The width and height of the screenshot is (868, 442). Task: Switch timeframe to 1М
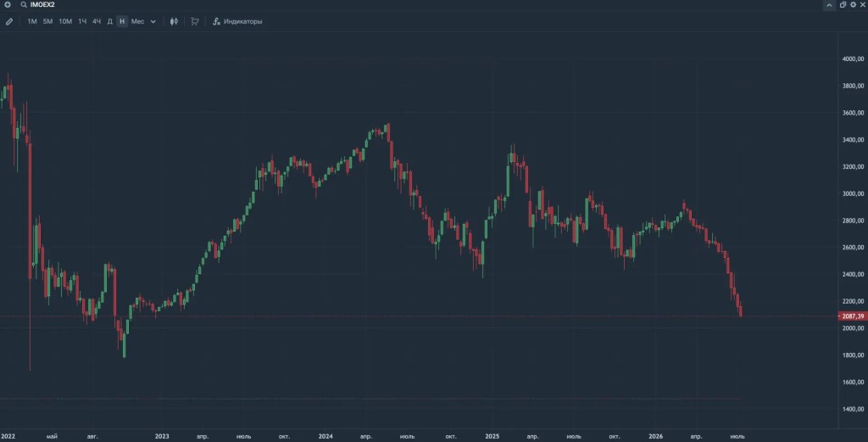(x=32, y=21)
